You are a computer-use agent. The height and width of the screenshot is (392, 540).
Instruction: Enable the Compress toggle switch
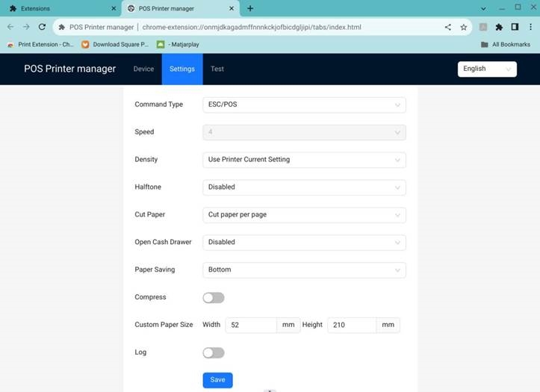pyautogui.click(x=214, y=298)
